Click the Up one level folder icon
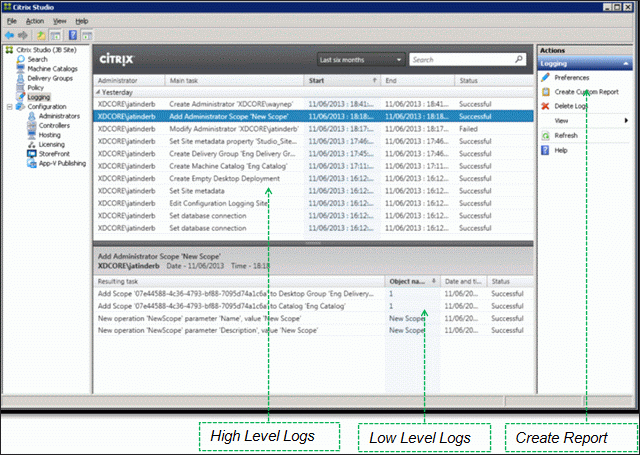This screenshot has height=455, width=640. [41, 36]
